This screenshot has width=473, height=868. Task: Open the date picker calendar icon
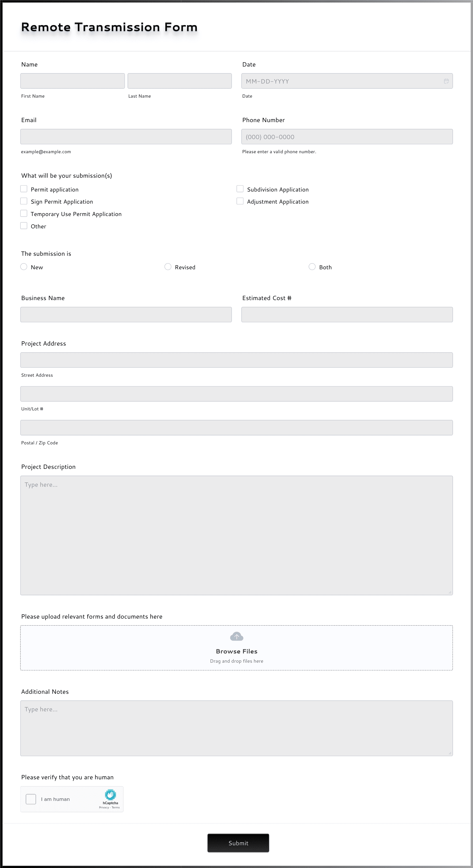[446, 81]
